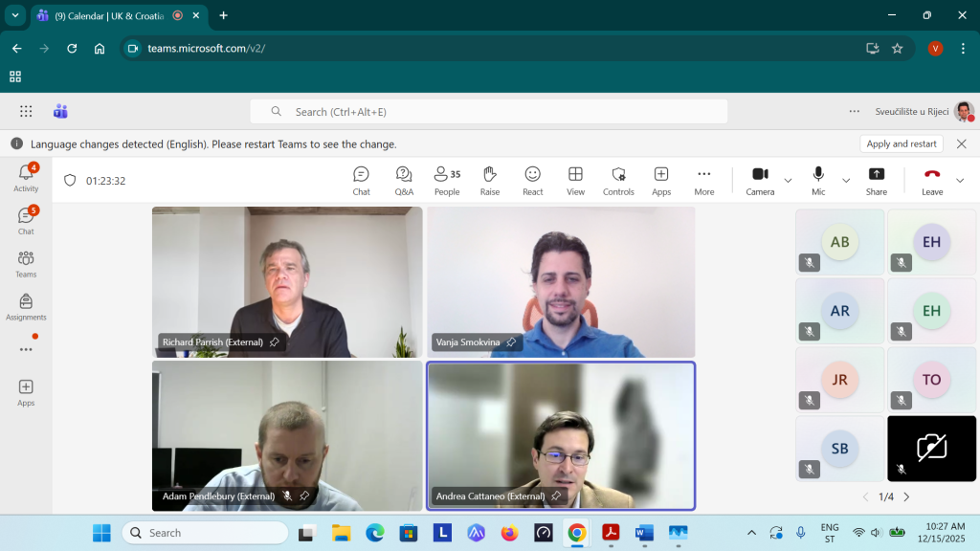
Task: Click the Teams search box
Action: [488, 112]
